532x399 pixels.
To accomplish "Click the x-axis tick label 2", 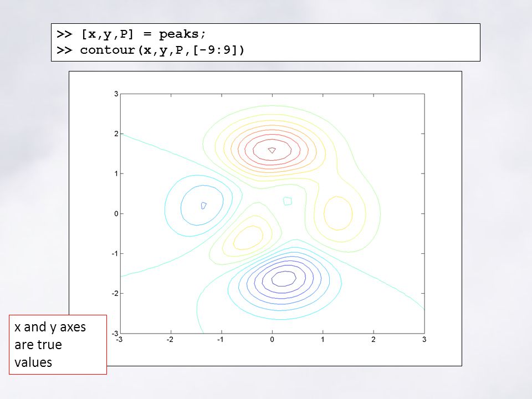I will coord(373,340).
